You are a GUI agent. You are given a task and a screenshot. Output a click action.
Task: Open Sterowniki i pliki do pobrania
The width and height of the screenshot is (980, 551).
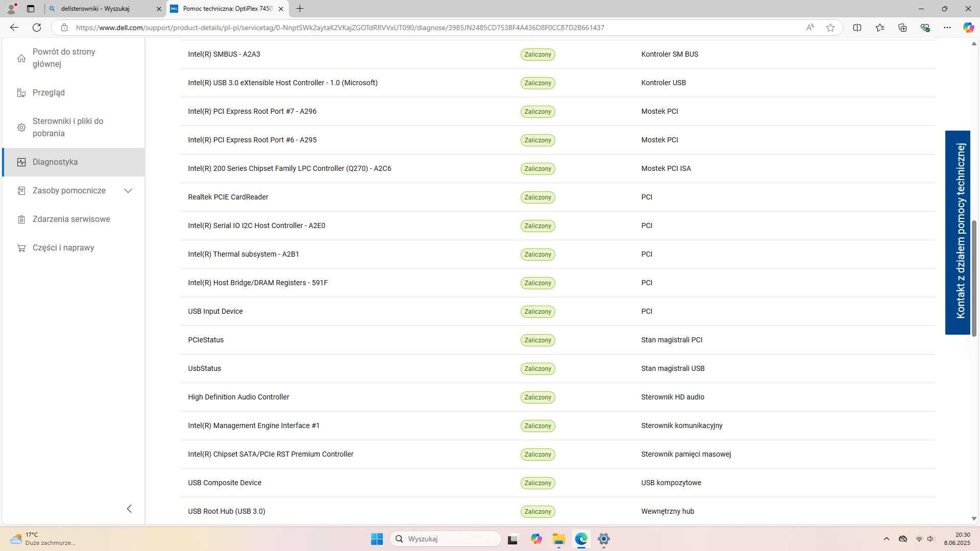[x=73, y=127]
